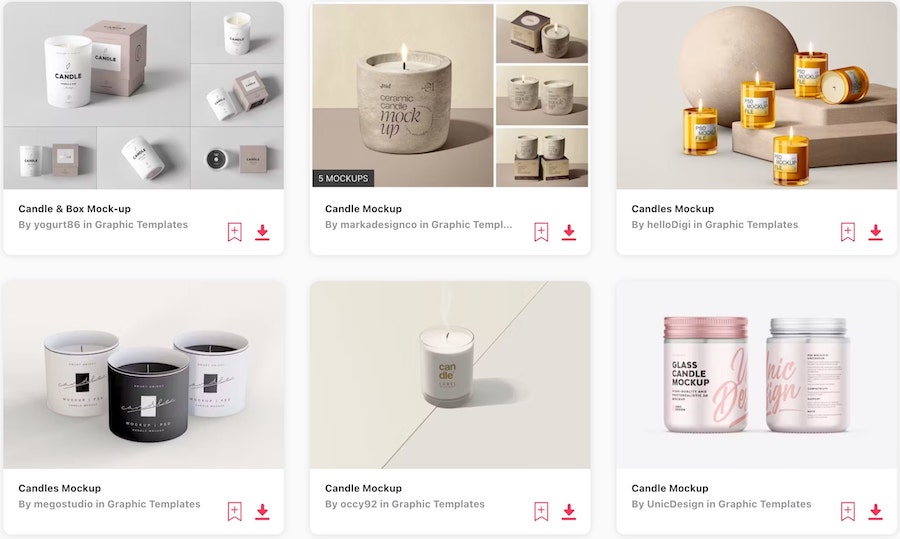Bookmark the UnicDesign glass candle mockup
Screen dimensions: 900x539
(x=848, y=511)
